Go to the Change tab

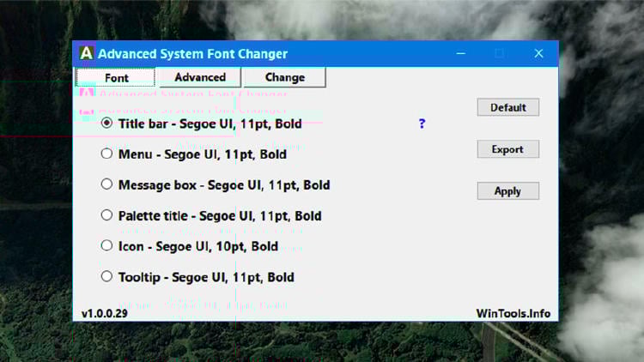(x=285, y=77)
